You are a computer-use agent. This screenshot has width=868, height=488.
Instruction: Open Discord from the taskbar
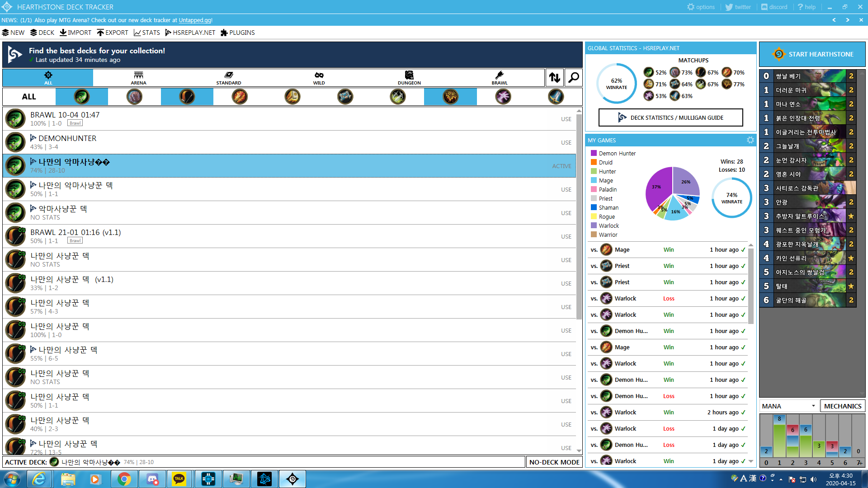click(x=152, y=479)
